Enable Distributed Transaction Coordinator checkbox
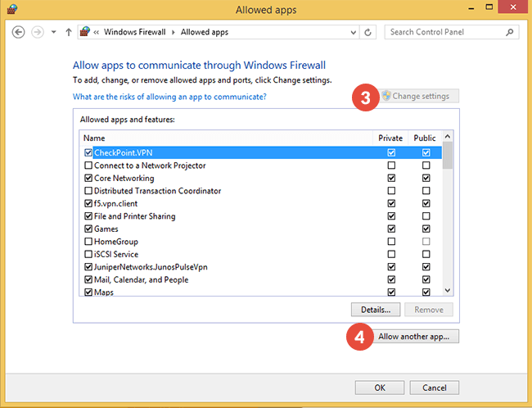This screenshot has width=532, height=408. pos(88,191)
